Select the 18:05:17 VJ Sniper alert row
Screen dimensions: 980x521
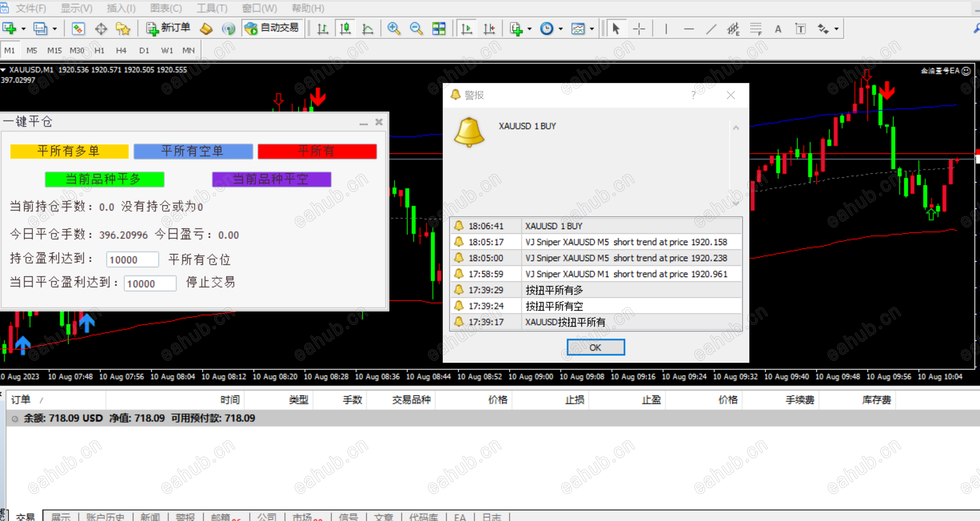point(596,242)
